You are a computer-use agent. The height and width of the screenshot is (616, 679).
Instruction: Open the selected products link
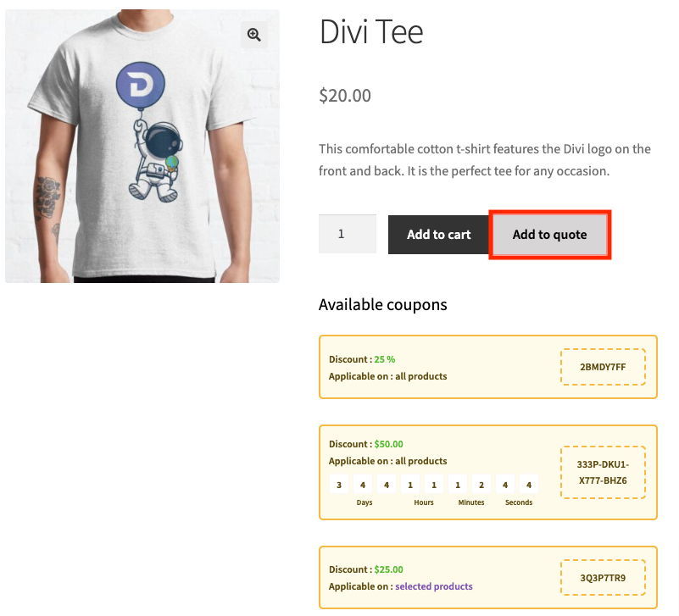coord(433,586)
